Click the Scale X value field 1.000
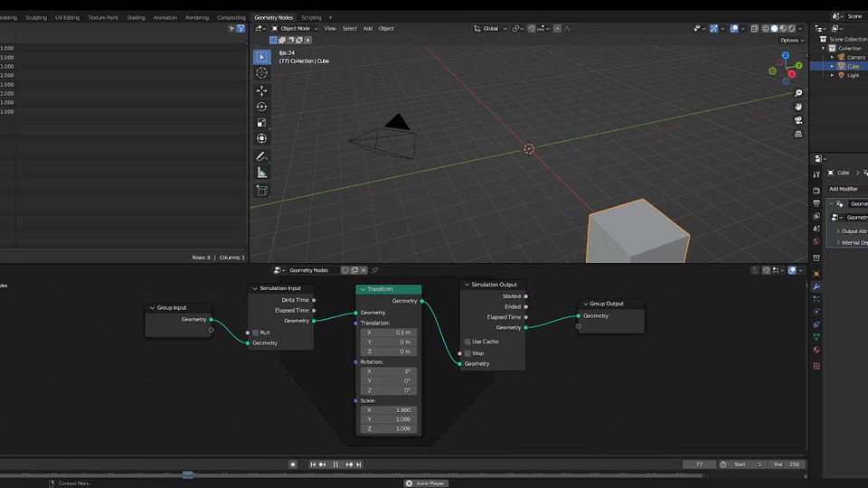 pyautogui.click(x=388, y=410)
